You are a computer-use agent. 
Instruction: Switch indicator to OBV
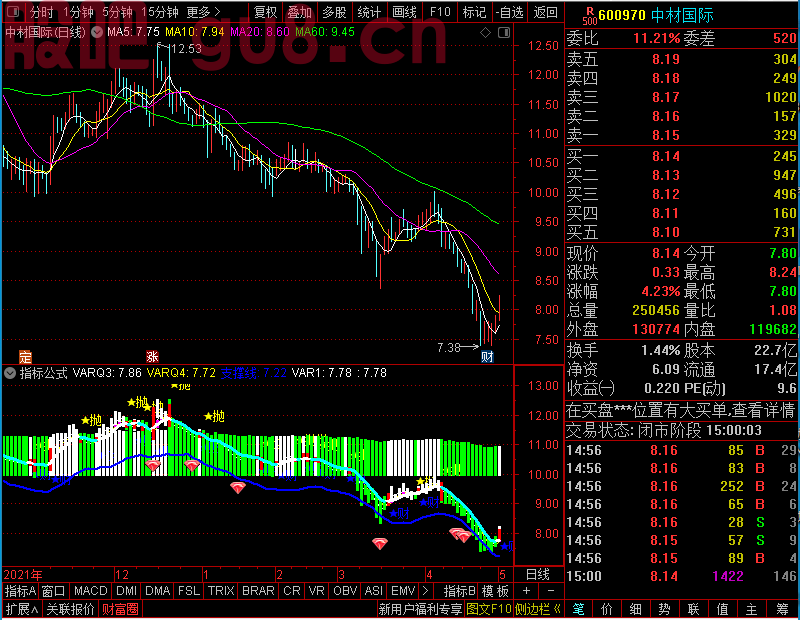tap(345, 591)
